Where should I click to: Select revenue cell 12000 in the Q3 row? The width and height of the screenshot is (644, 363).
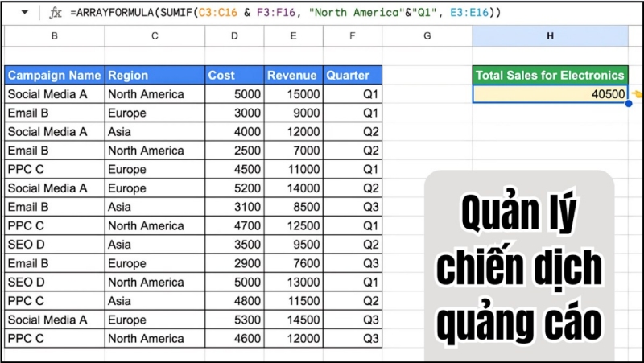coord(293,338)
